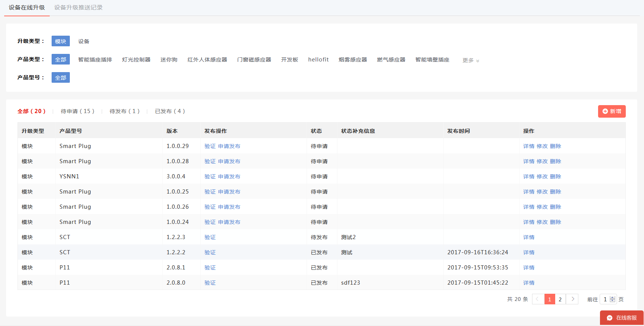Filter by 灯光控制器 product type

pos(136,60)
